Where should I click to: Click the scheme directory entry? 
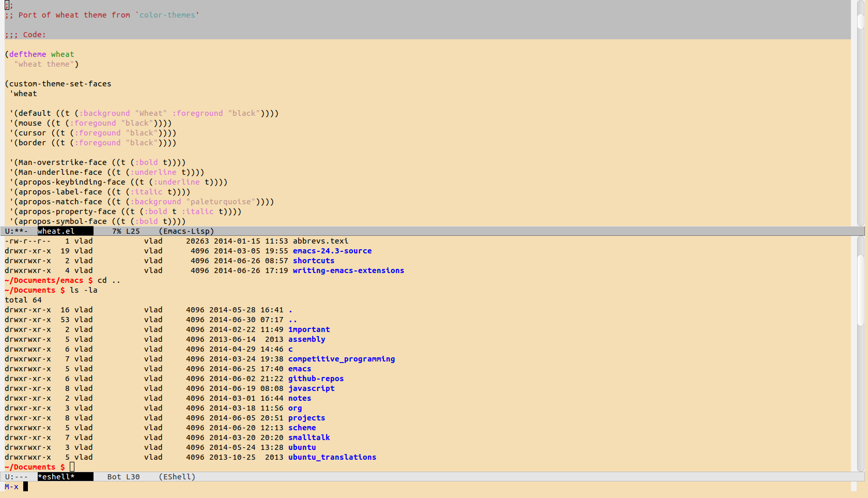click(x=302, y=428)
